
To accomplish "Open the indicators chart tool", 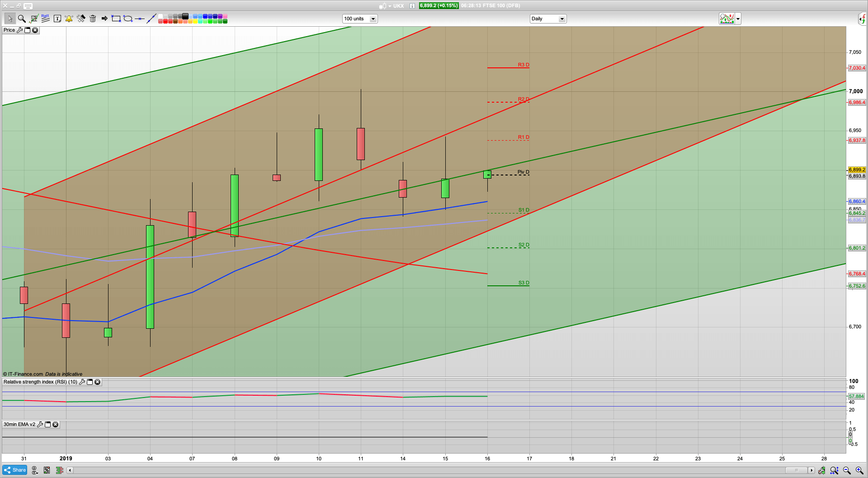I will (x=33, y=19).
